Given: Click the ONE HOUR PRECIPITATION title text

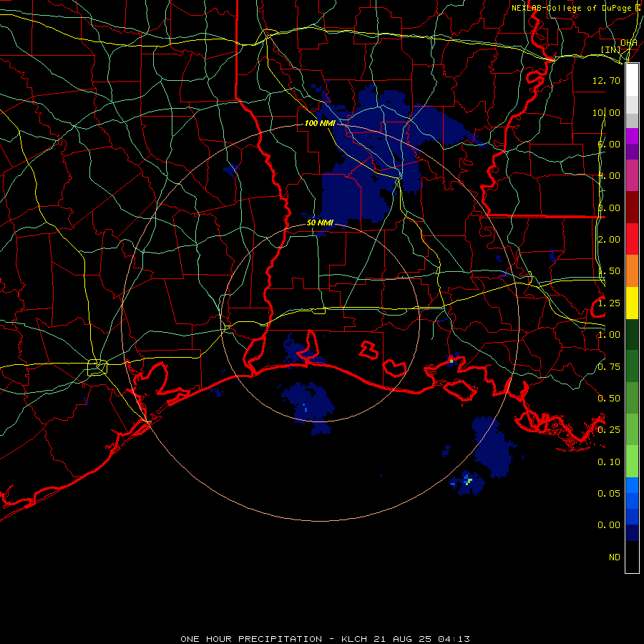Looking at the screenshot, I should pyautogui.click(x=251, y=639).
